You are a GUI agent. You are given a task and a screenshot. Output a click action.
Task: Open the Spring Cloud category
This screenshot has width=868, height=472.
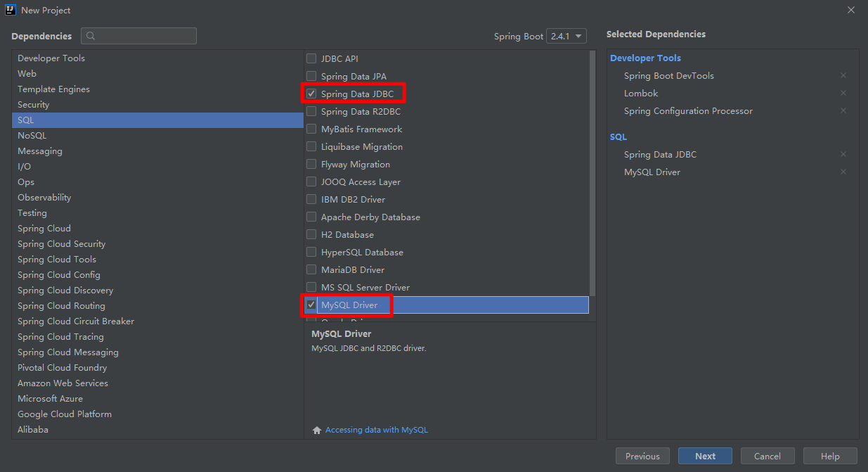(157, 228)
